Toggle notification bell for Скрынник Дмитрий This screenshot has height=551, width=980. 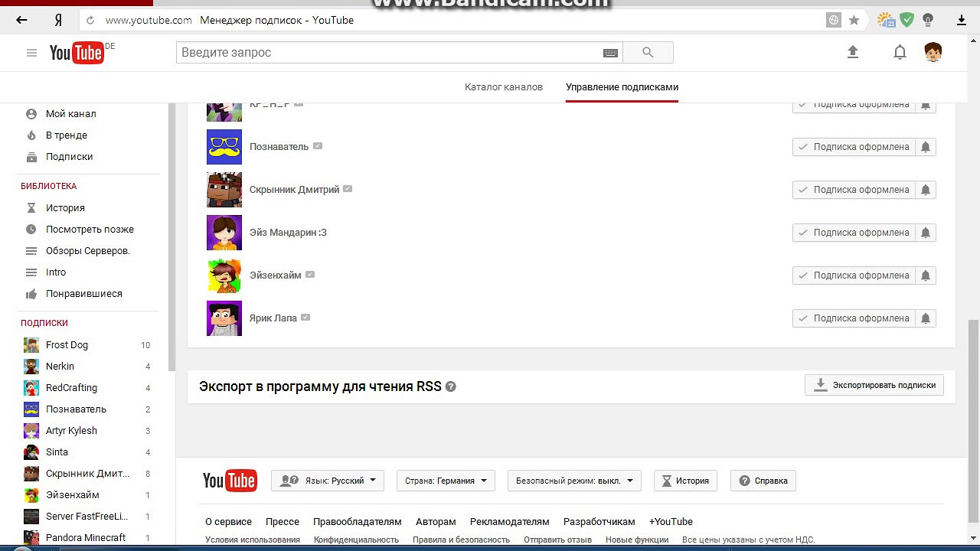click(926, 190)
